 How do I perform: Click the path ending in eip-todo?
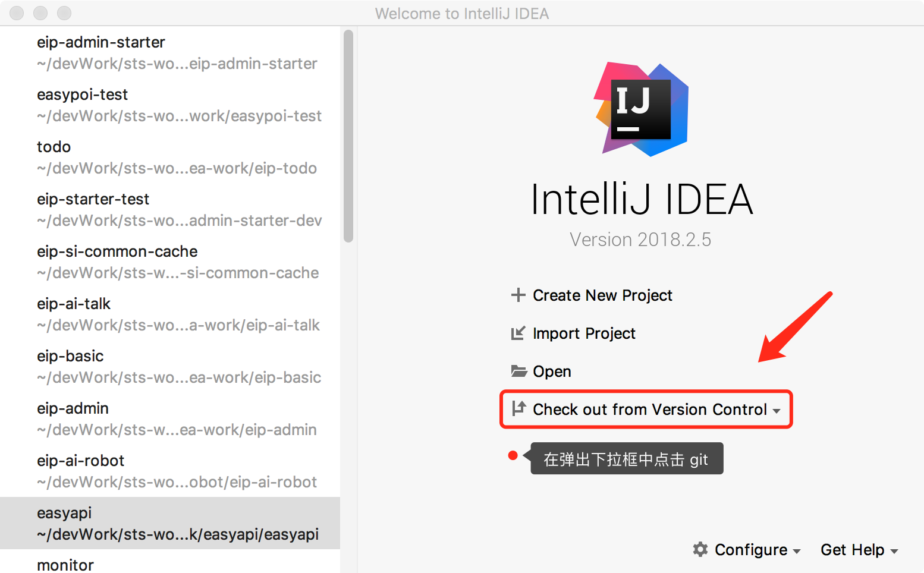pos(177,168)
